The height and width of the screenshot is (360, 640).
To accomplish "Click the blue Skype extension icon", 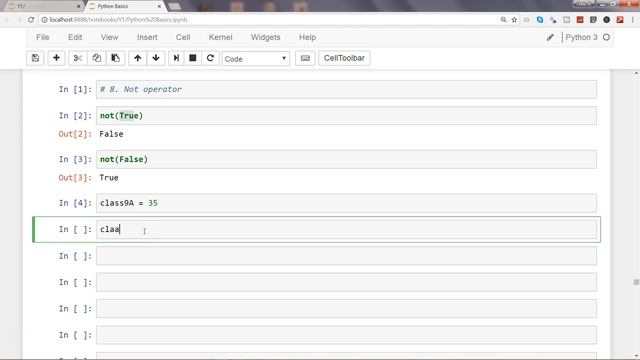I will (540, 20).
